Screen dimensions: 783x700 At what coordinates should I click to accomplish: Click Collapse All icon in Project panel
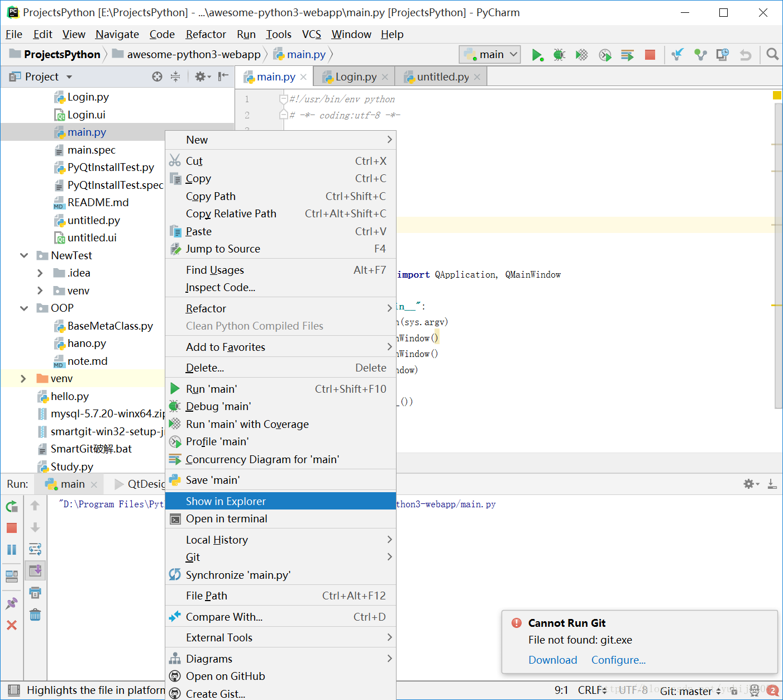(x=175, y=77)
